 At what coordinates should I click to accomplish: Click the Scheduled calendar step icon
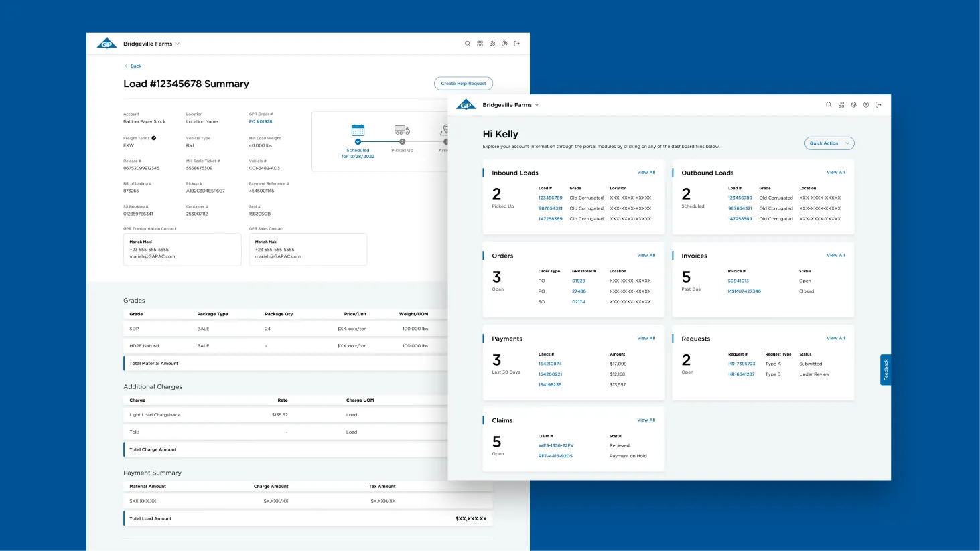(358, 130)
